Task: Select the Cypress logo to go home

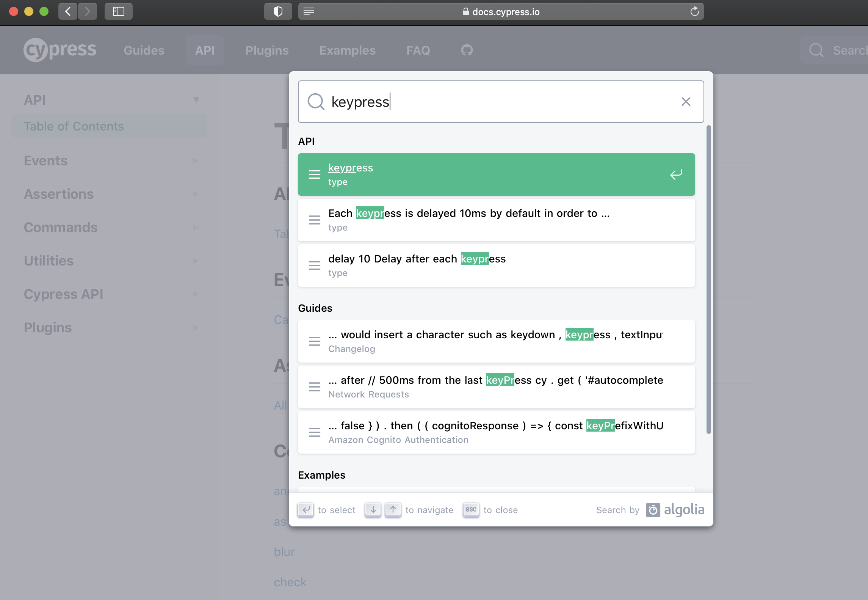Action: coord(60,49)
